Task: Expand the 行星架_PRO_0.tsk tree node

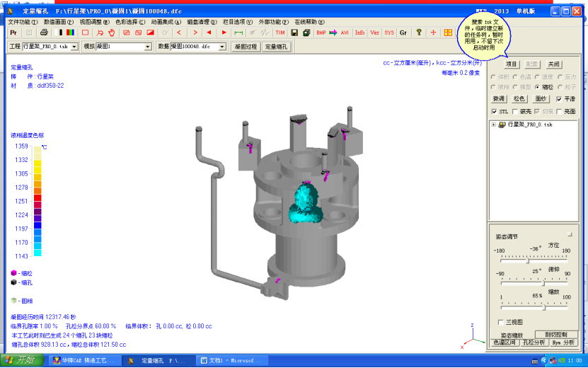Action: point(493,125)
